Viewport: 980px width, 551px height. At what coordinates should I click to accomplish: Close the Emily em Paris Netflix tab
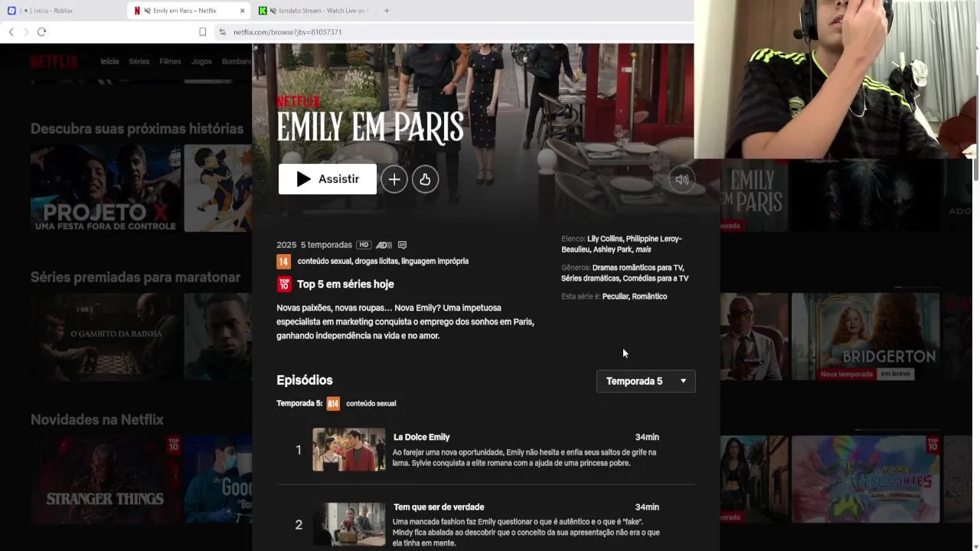pyautogui.click(x=243, y=11)
